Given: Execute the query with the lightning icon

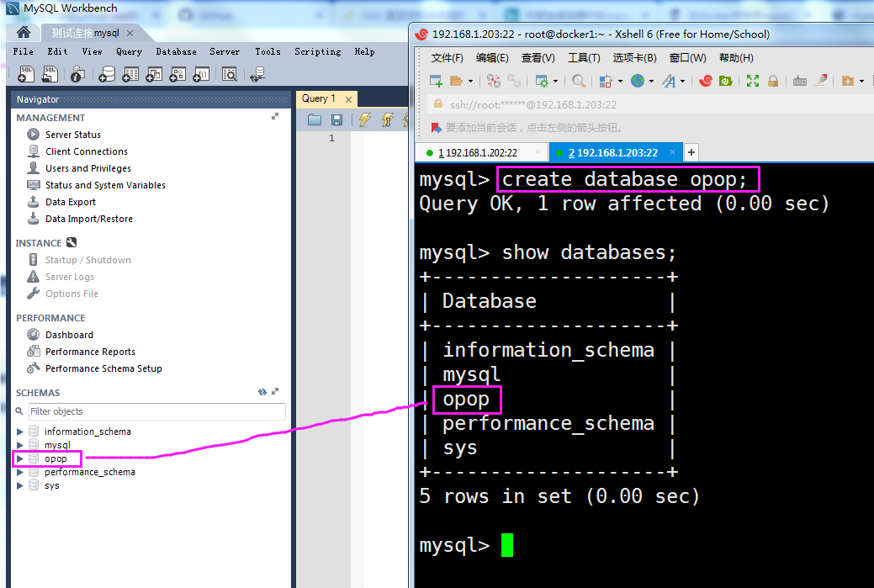Looking at the screenshot, I should tap(365, 119).
